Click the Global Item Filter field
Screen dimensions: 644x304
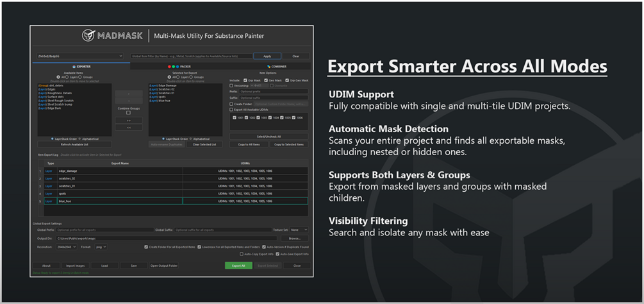[x=191, y=56]
